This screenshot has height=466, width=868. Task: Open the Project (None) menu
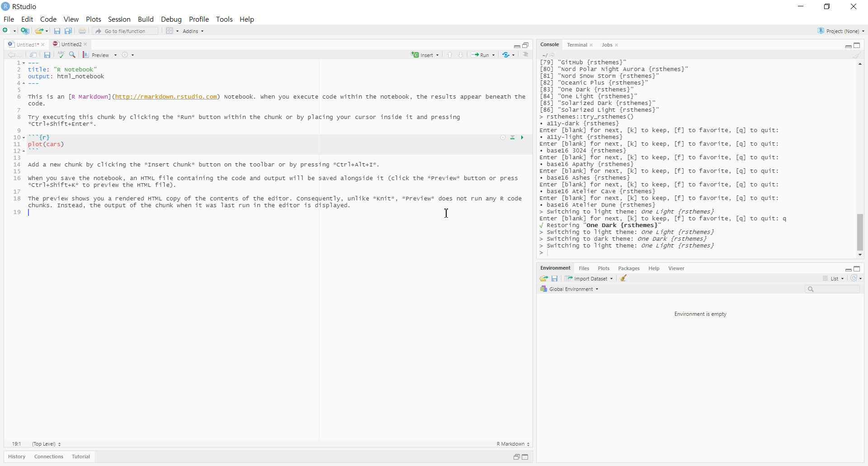[841, 31]
